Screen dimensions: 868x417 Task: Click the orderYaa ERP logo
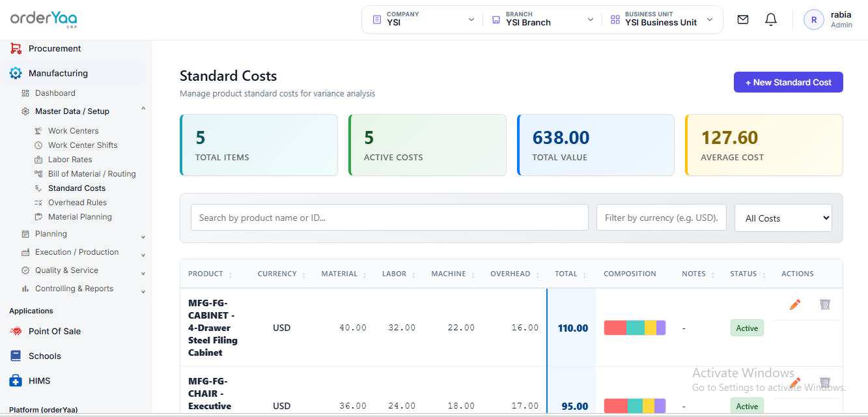(x=44, y=20)
